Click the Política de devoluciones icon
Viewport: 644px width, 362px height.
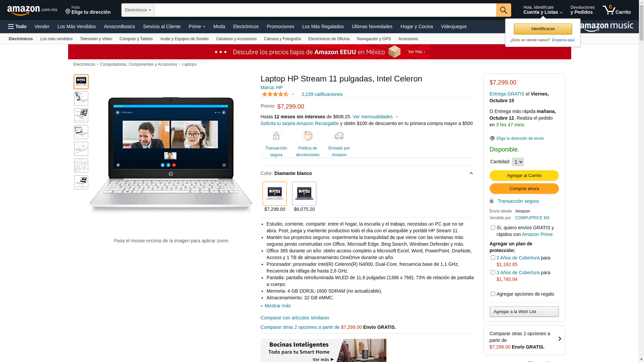[x=308, y=136]
